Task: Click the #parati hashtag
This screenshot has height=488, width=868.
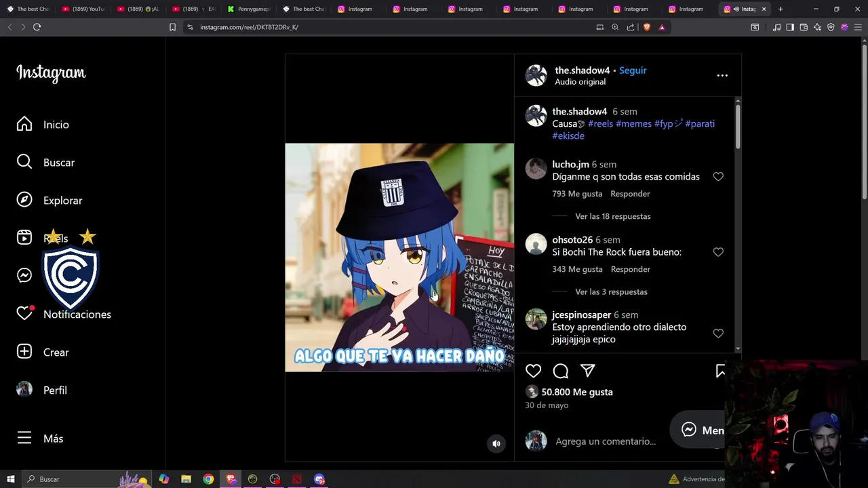Action: (x=700, y=124)
